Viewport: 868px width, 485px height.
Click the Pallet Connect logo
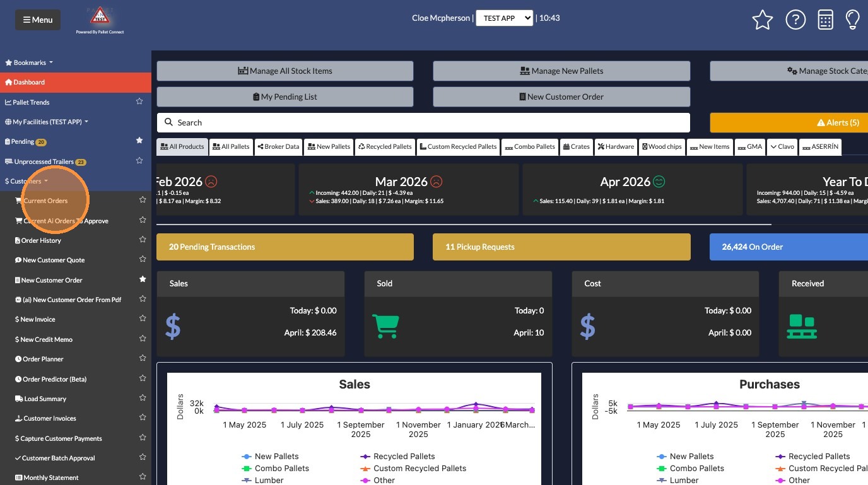(x=100, y=20)
